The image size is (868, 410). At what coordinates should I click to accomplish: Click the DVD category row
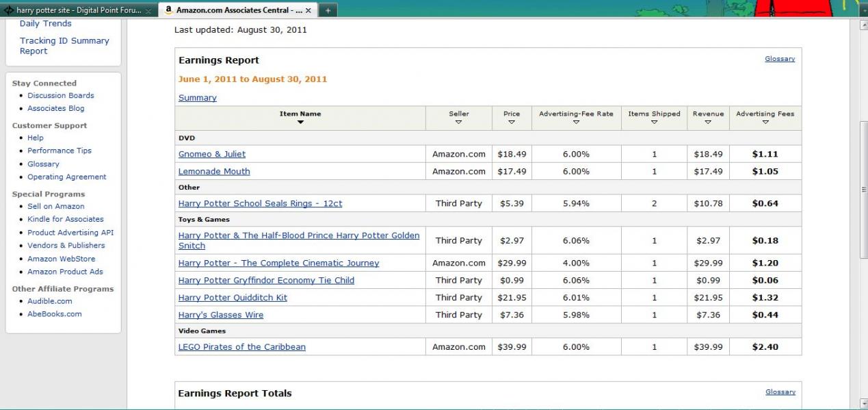pyautogui.click(x=488, y=138)
